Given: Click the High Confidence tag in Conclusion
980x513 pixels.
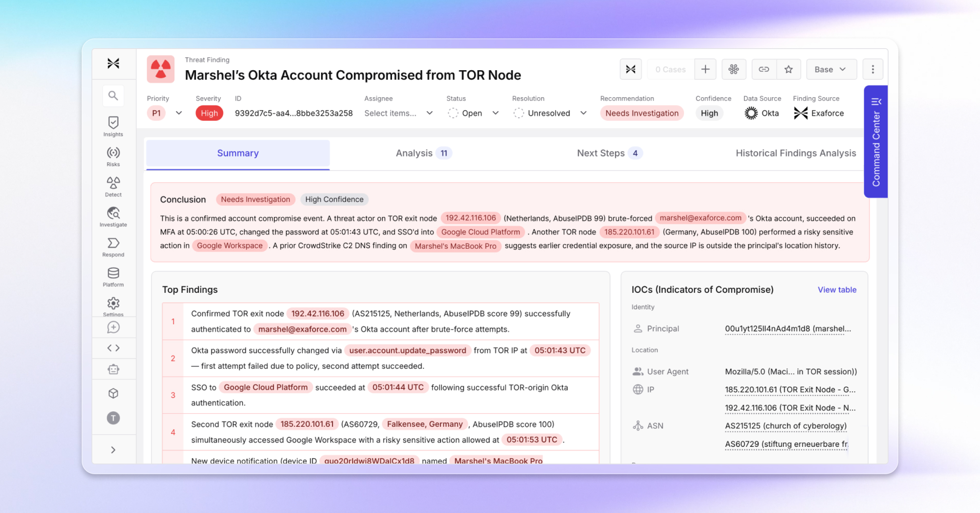Looking at the screenshot, I should (x=334, y=199).
